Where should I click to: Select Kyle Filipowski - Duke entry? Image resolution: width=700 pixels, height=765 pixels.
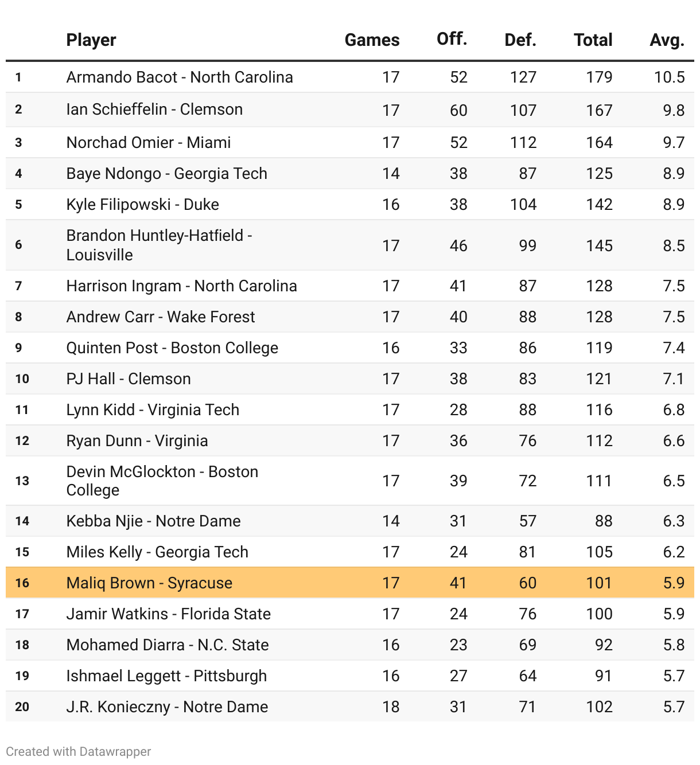click(142, 204)
